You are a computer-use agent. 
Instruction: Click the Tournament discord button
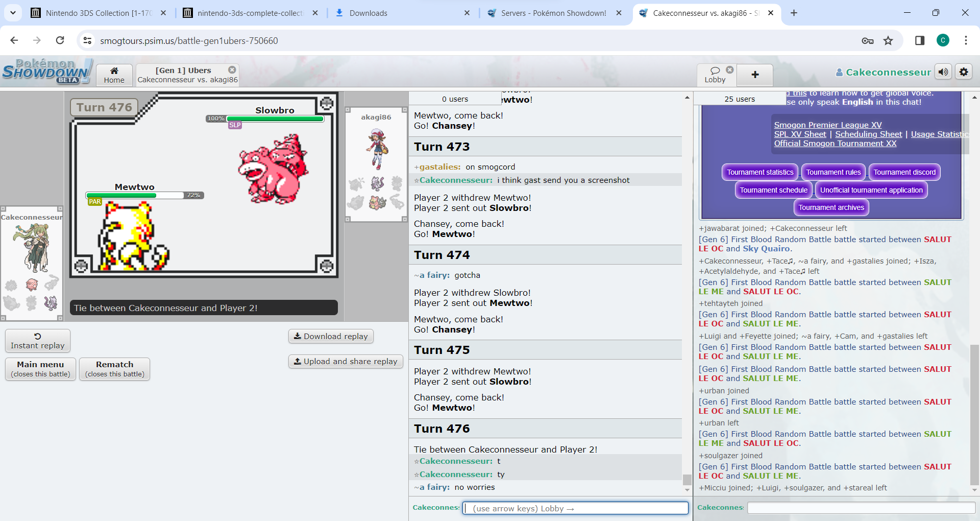(904, 172)
